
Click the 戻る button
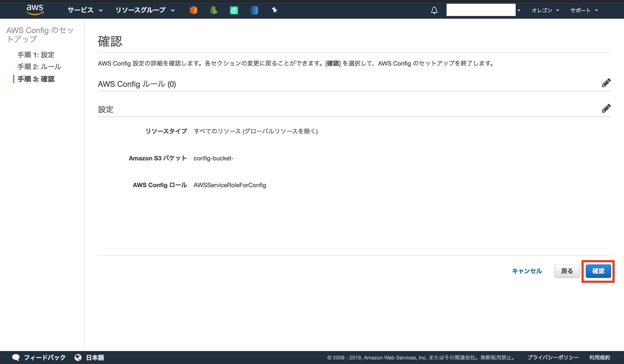point(567,271)
